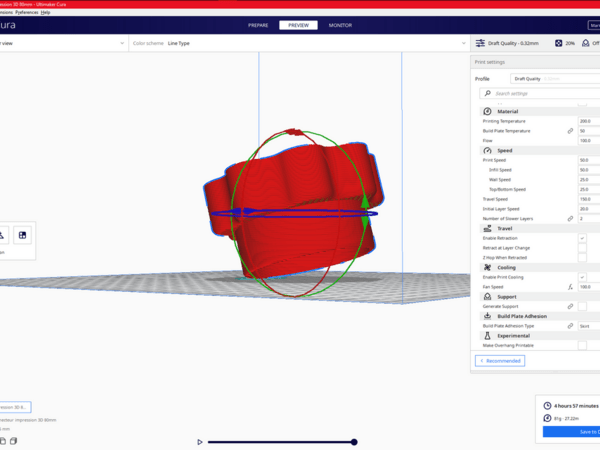Image resolution: width=600 pixels, height=450 pixels.
Task: Click the link icon beside Generate Support
Action: tap(570, 306)
